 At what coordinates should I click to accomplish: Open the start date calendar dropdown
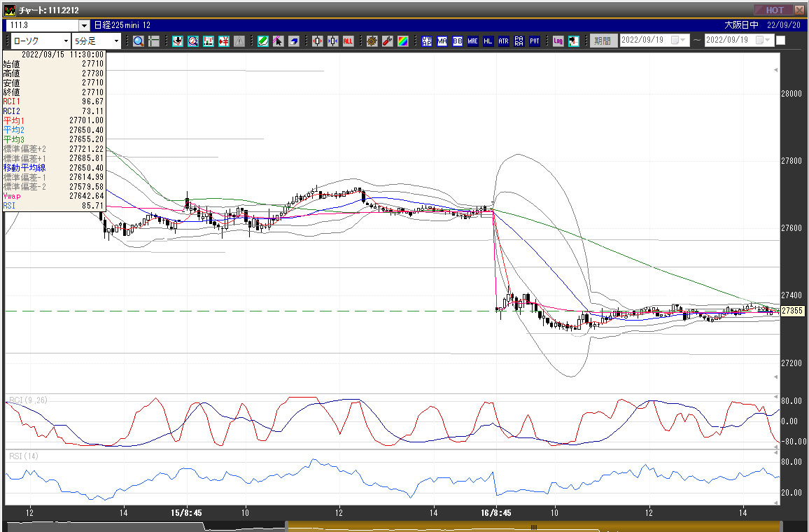tap(678, 40)
